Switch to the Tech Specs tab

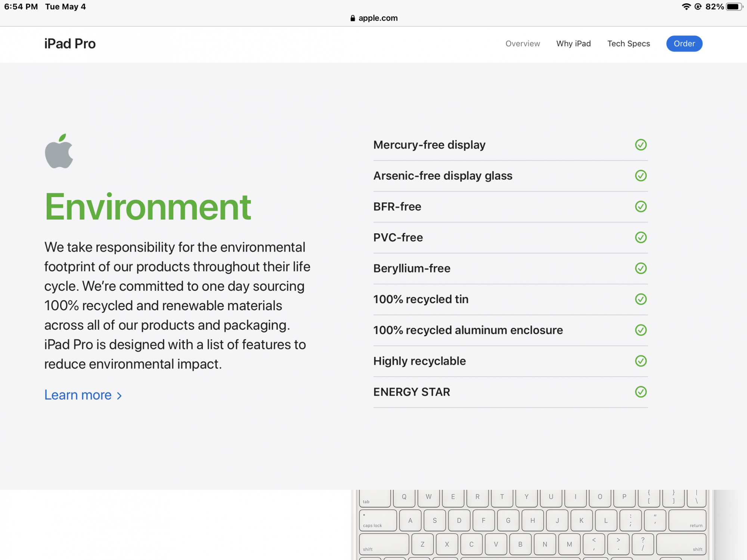pyautogui.click(x=628, y=44)
